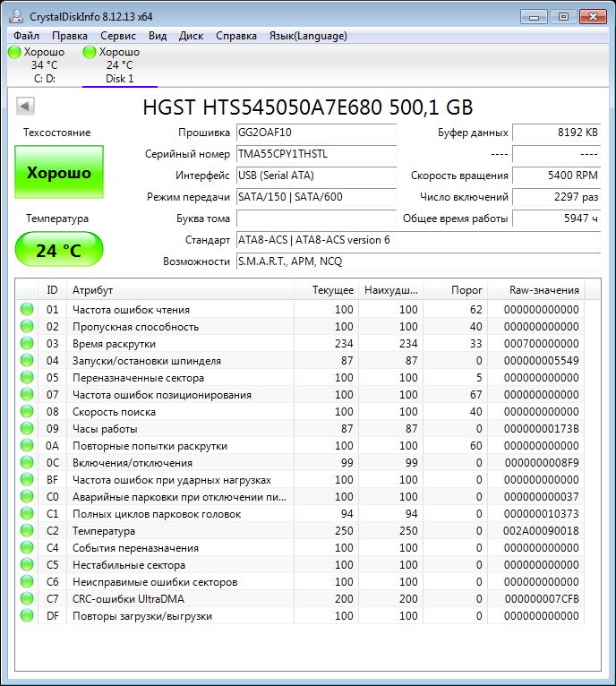Screen dimensions: 616x686
Task: Click the ID column header
Action: point(52,290)
